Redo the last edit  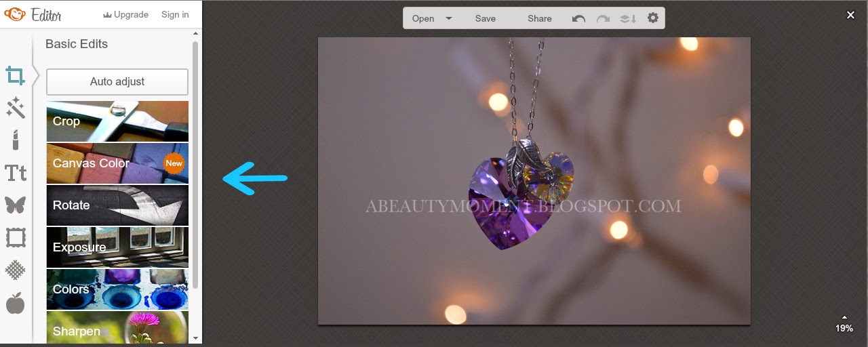pos(603,18)
